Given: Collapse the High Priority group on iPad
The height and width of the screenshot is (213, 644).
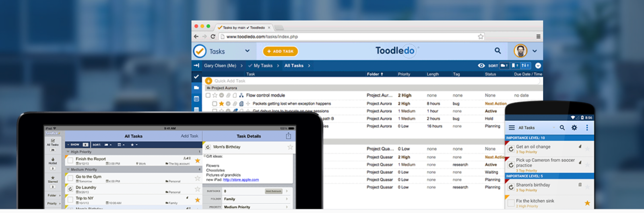Looking at the screenshot, I should 68,152.
